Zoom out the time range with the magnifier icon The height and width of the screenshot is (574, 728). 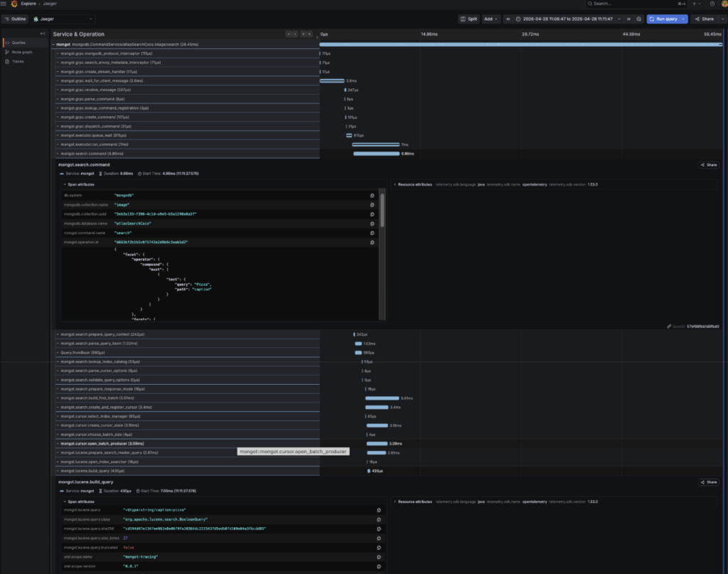pos(639,19)
